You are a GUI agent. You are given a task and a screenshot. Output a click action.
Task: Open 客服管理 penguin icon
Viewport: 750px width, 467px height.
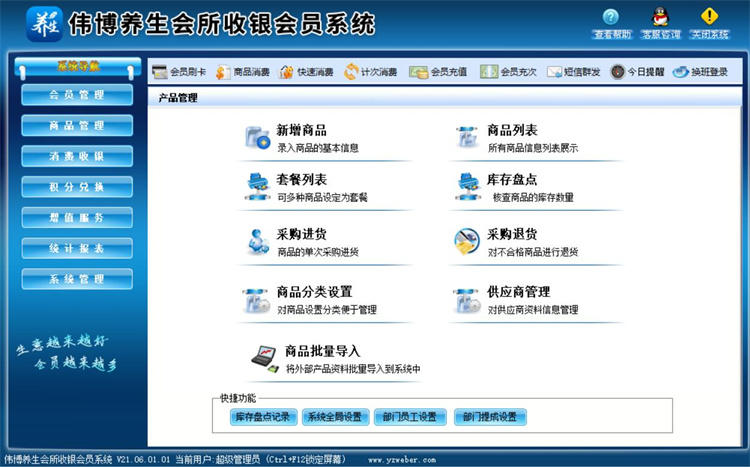coord(660,17)
